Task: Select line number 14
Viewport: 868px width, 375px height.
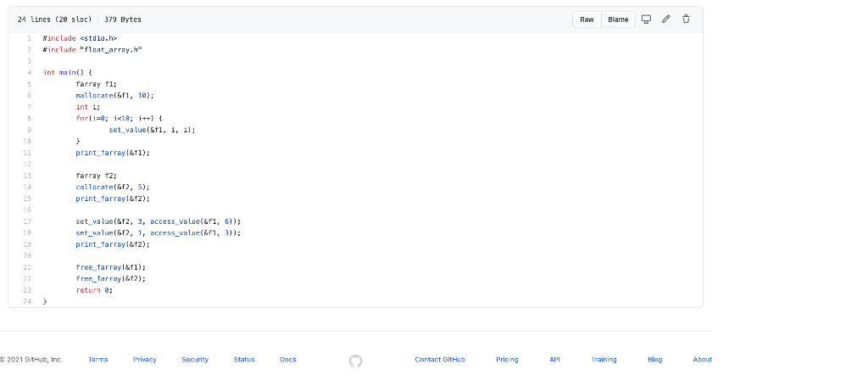Action: coord(28,187)
